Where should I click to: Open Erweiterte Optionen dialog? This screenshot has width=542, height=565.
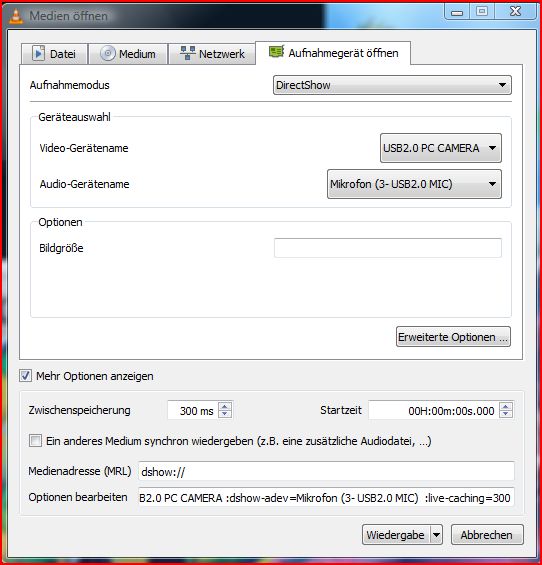tap(453, 337)
